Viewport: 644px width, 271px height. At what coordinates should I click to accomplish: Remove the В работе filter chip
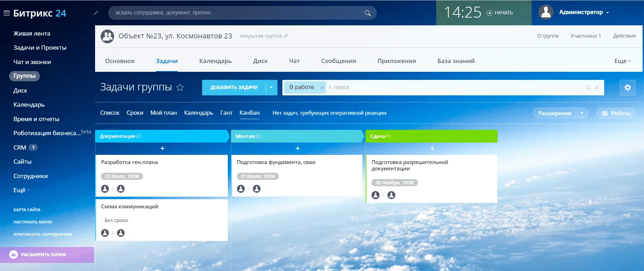(x=322, y=88)
